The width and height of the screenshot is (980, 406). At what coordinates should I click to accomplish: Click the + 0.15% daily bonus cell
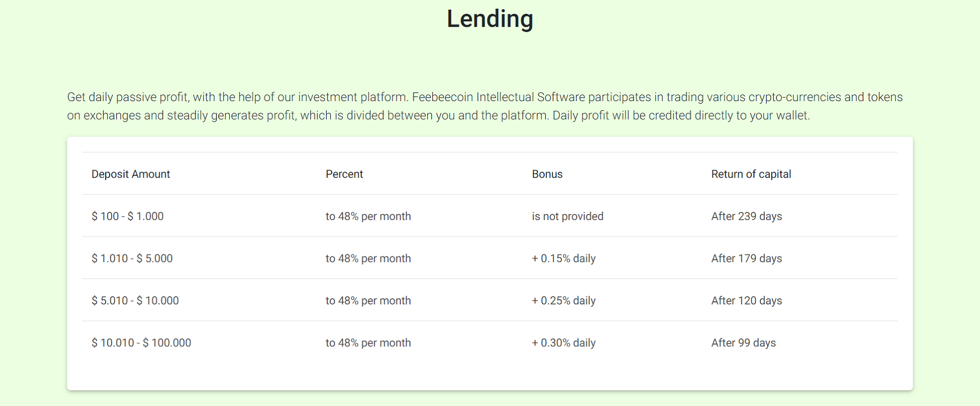tap(563, 258)
